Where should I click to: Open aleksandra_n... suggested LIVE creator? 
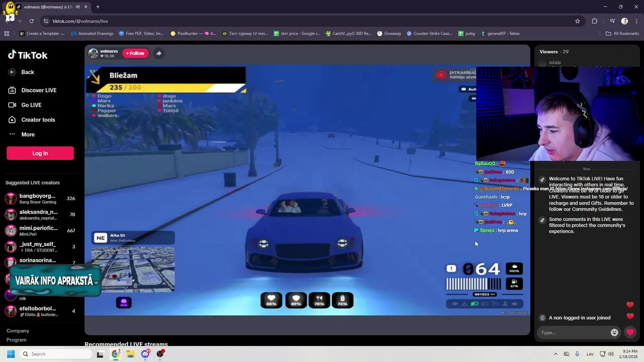(x=40, y=215)
